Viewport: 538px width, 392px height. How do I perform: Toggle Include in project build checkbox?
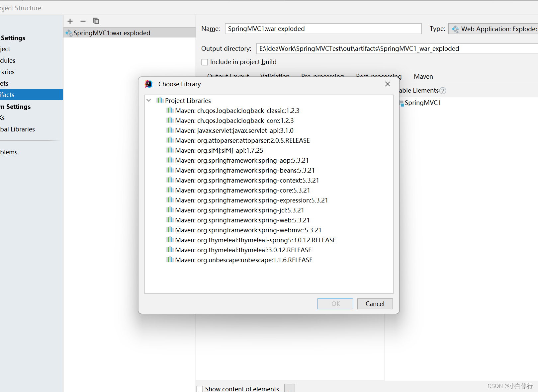click(x=205, y=62)
